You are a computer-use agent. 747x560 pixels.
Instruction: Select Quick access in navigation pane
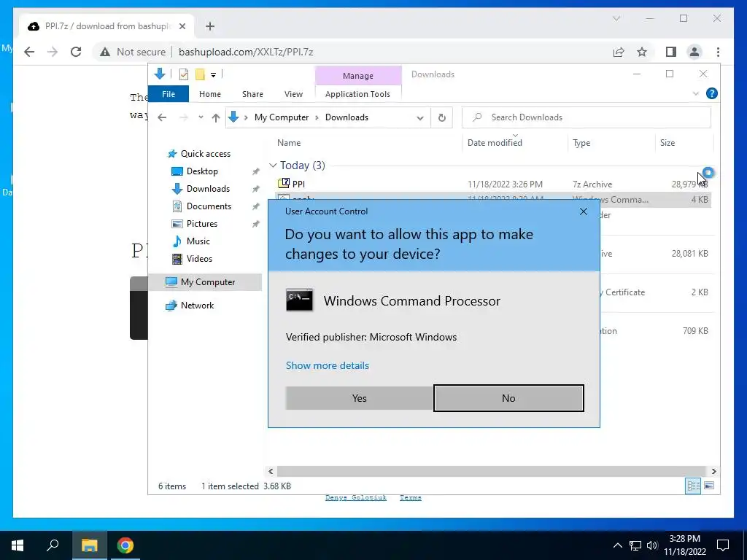205,154
